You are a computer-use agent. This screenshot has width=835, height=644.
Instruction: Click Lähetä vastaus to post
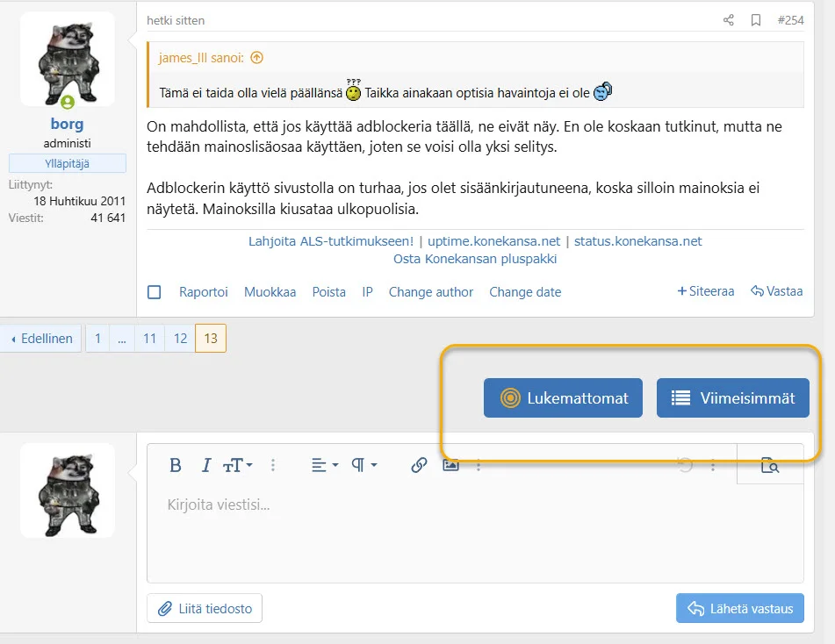[740, 608]
